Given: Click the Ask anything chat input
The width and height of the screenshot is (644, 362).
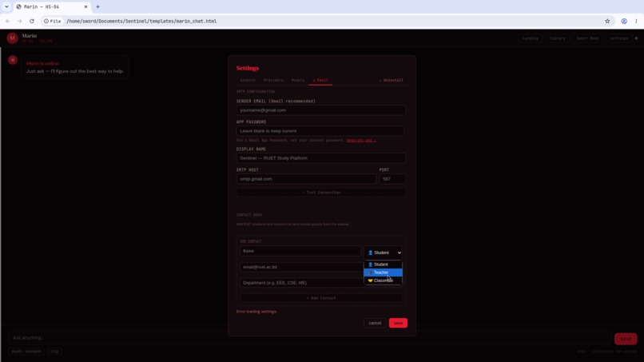Looking at the screenshot, I should click(309, 338).
